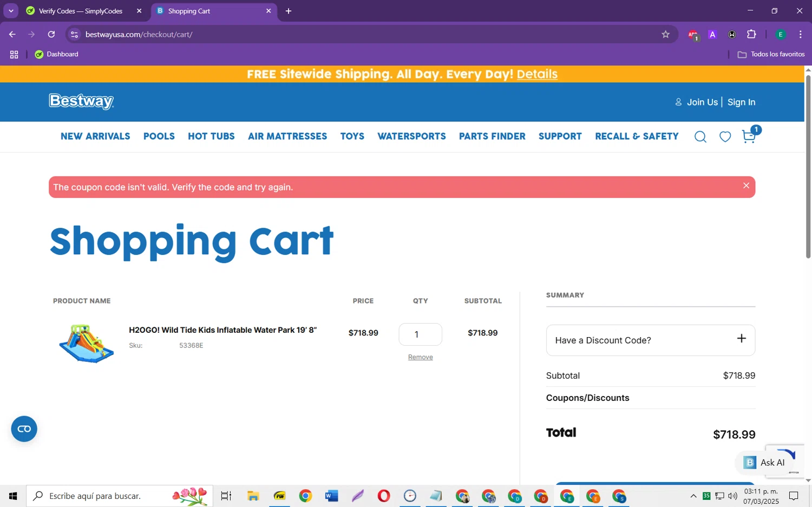Open the black W extension icon
Viewport: 812px width, 507px height.
(x=732, y=35)
